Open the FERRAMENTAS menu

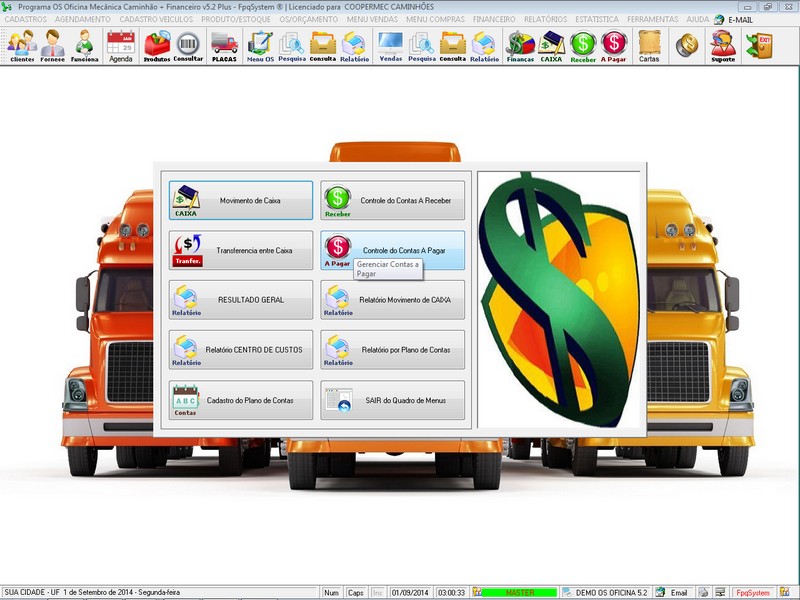pos(653,19)
